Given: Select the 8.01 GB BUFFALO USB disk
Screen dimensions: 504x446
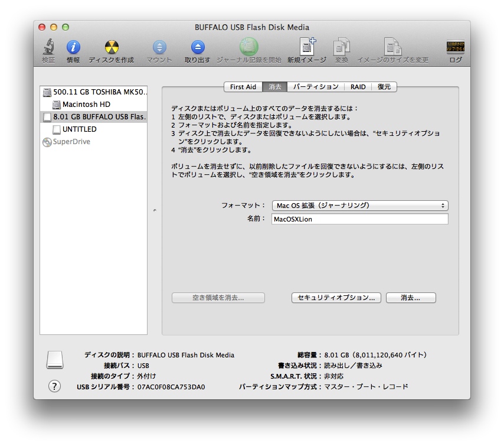Looking at the screenshot, I should [93, 117].
